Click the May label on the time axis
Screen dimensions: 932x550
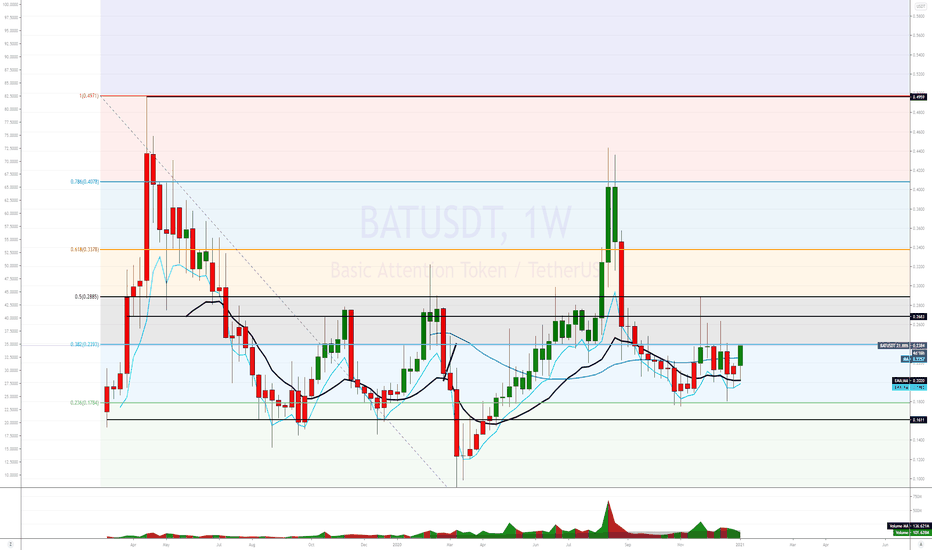pos(166,545)
